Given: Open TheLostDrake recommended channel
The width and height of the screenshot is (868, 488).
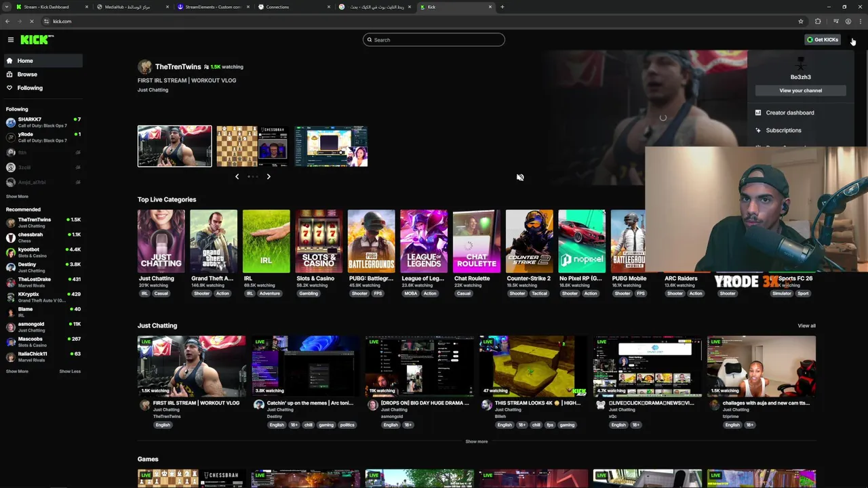Looking at the screenshot, I should point(43,282).
